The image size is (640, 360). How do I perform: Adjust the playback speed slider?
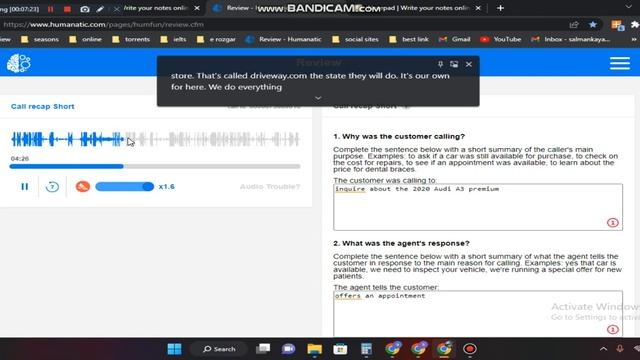coord(124,187)
